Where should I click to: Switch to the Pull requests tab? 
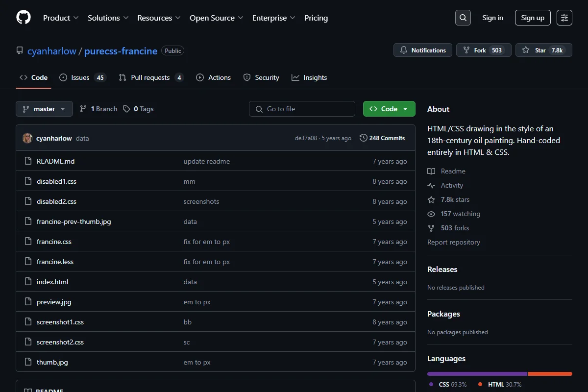tap(151, 77)
